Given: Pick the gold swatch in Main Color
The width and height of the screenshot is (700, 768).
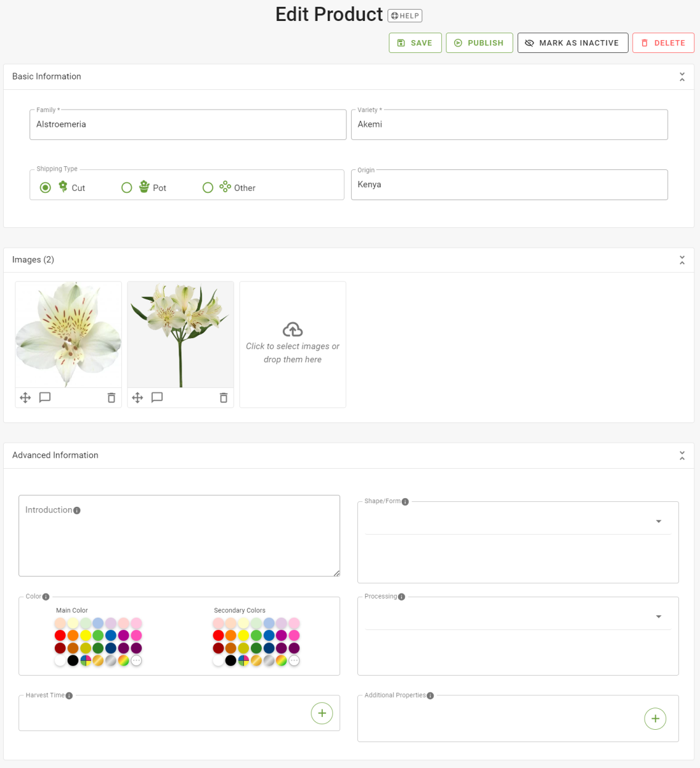Looking at the screenshot, I should click(x=98, y=661).
